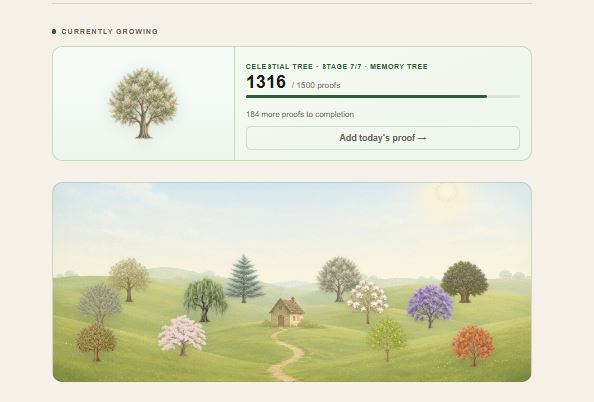Screen dimensions: 594x402
Task: Click the '1316' proofs count
Action: click(x=266, y=82)
